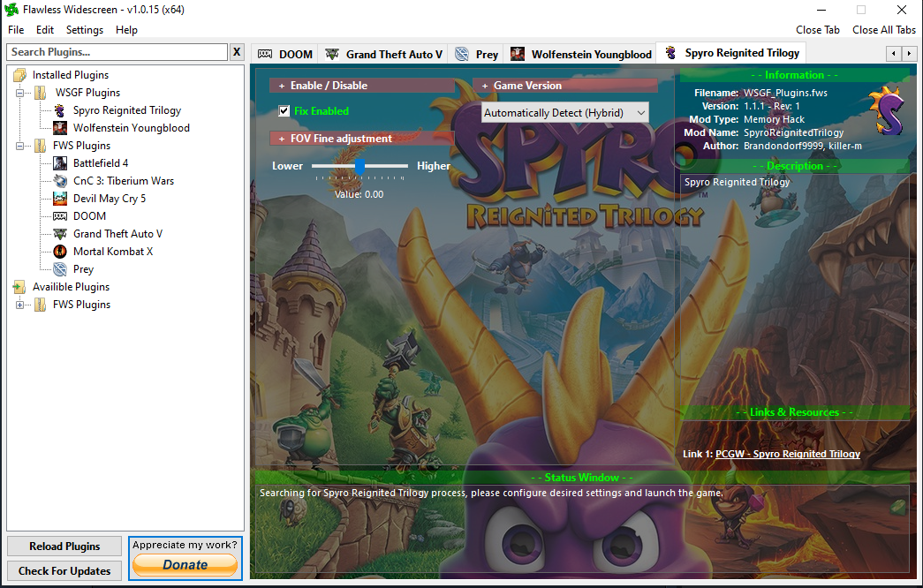Click the Reload Plugins button

coord(64,547)
